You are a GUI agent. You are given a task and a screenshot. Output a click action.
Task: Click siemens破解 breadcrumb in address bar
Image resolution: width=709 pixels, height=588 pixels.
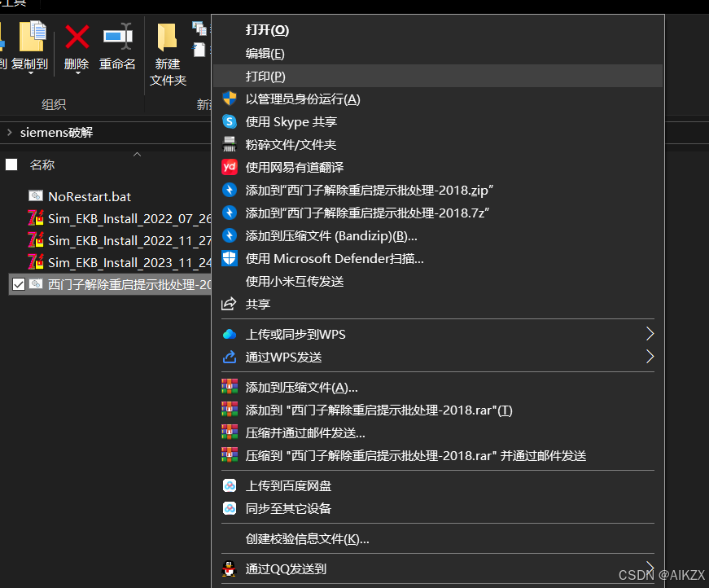(56, 132)
